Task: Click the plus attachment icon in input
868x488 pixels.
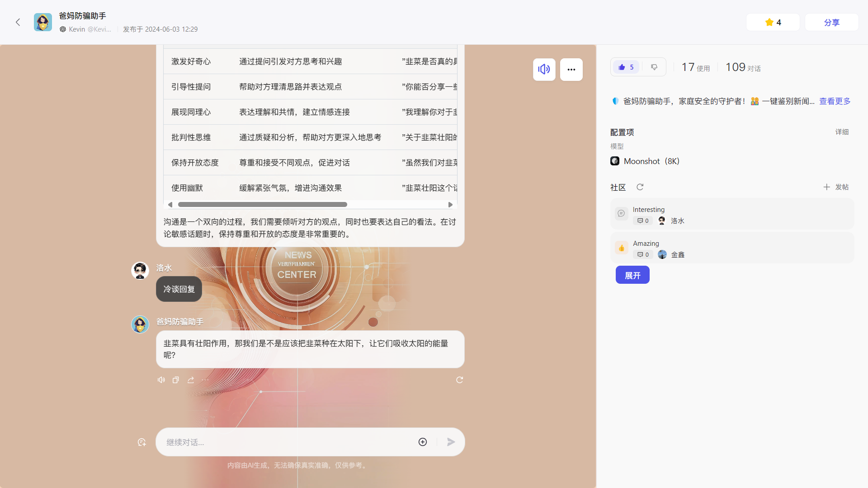Action: (423, 442)
